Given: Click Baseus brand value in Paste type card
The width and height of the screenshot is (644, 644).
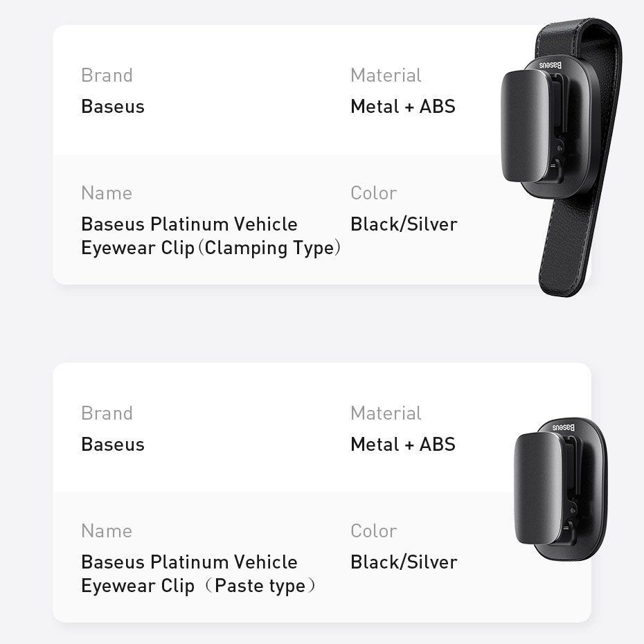Looking at the screenshot, I should point(113,445).
